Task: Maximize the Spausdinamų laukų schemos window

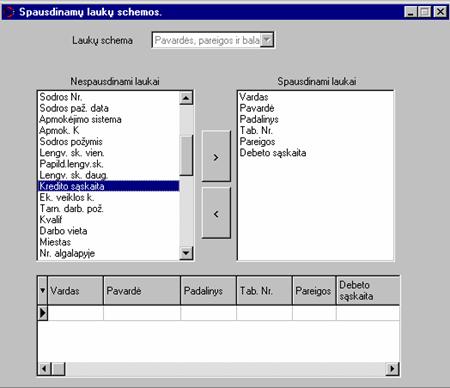Action: (424, 12)
